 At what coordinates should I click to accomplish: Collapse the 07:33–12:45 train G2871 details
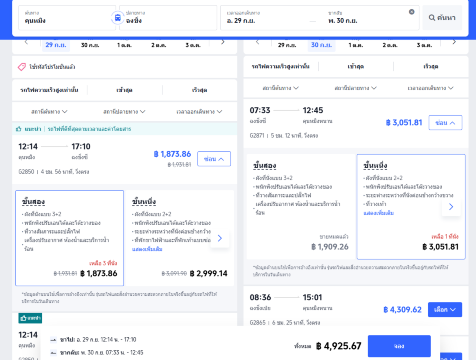click(x=445, y=123)
